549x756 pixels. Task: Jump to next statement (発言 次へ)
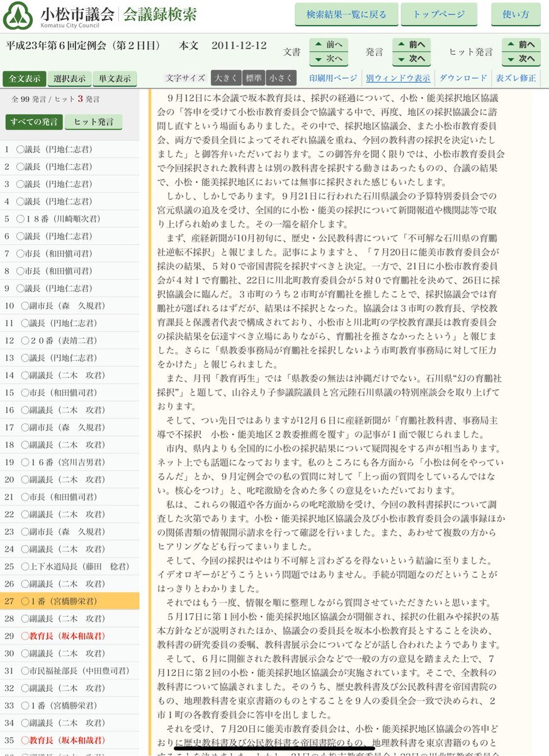tap(412, 59)
